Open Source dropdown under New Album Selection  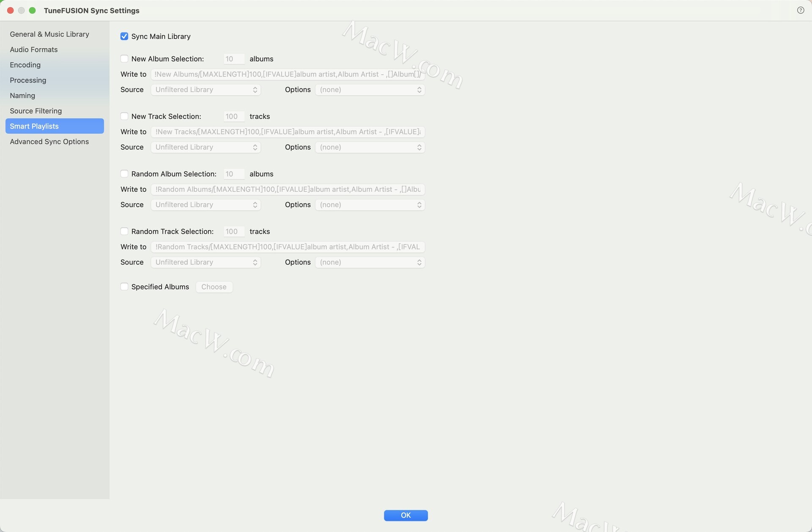(x=206, y=90)
